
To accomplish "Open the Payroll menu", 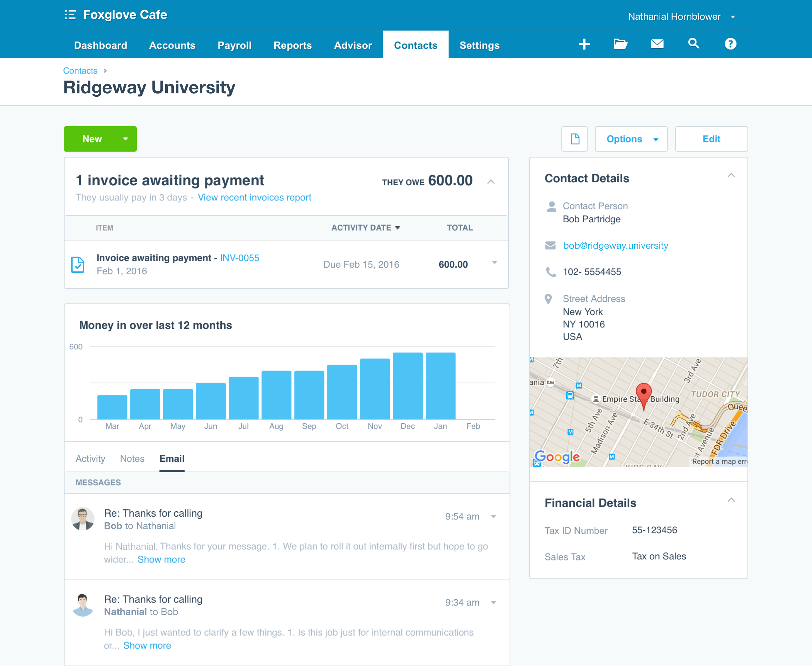I will [234, 45].
